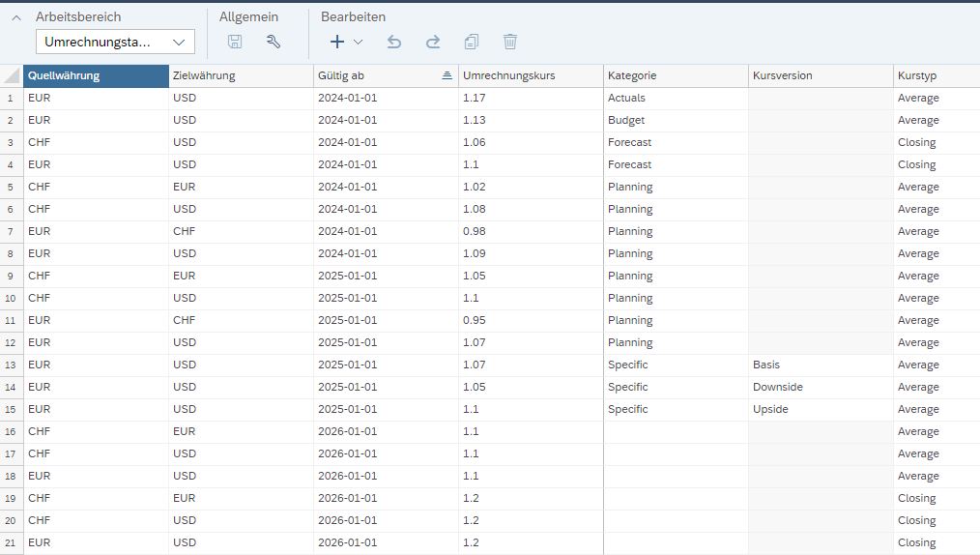Click Zielwährung CHF in row 11
980x555 pixels.
242,321
